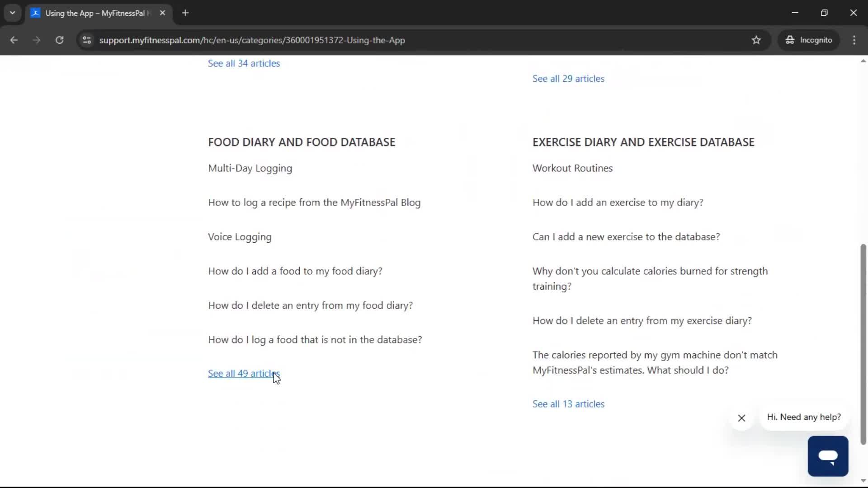Screen dimensions: 868x488
Task: Open 'Can I add a new exercise to the database?'
Action: (x=626, y=237)
